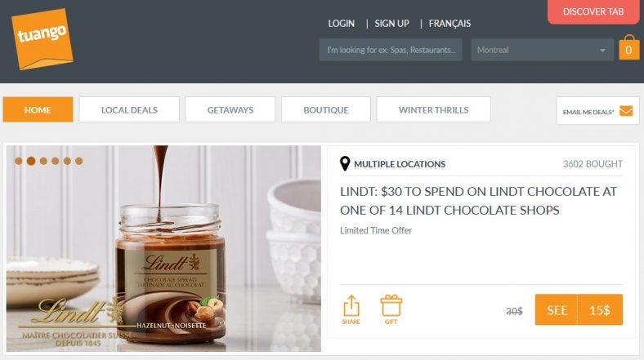Open the Winter Thrills tab
The height and width of the screenshot is (360, 644).
[x=433, y=109]
